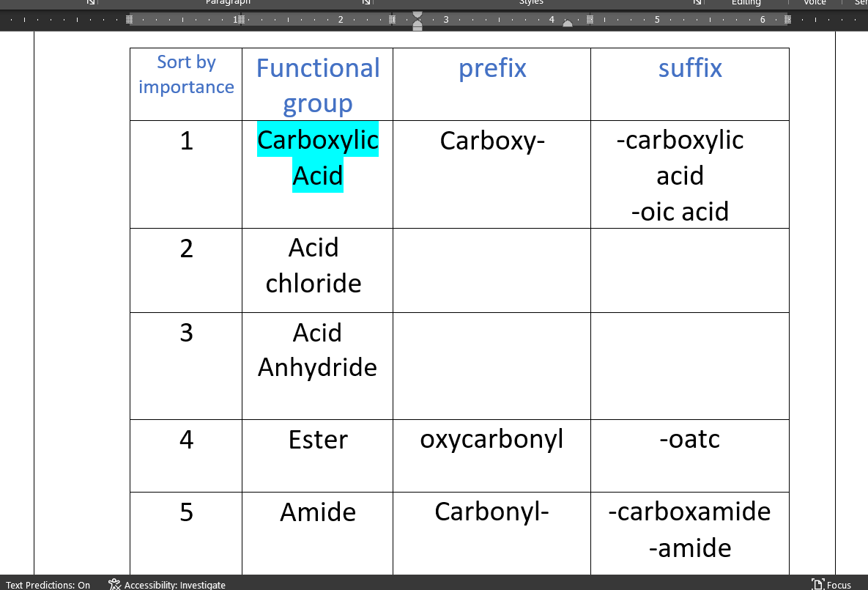Click the "Carbonyl-" prefix in the Amide row
The width and height of the screenshot is (868, 590).
[492, 511]
